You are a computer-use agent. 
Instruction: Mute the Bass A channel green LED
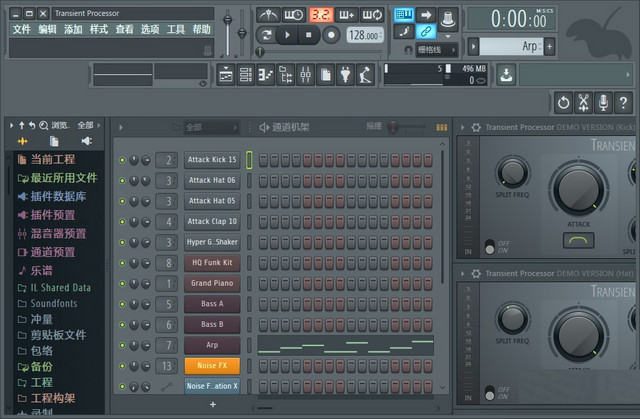pyautogui.click(x=122, y=304)
